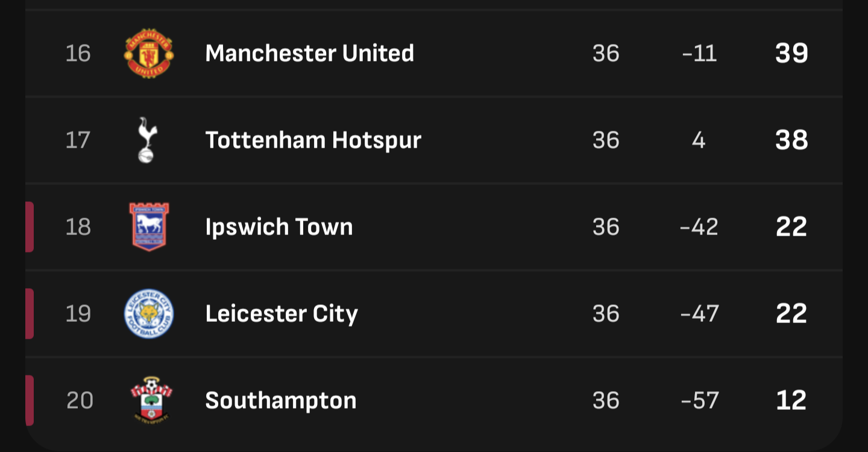Image resolution: width=868 pixels, height=452 pixels.
Task: Click Leicester City's -47 goal difference
Action: (699, 313)
